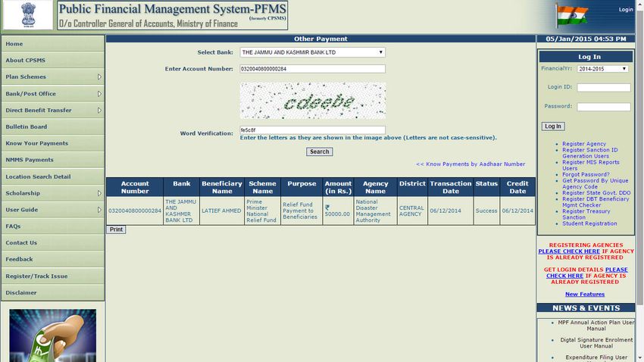Open the FinancialYr 2014-2015 dropdown
Image resolution: width=644 pixels, height=362 pixels.
click(x=602, y=69)
